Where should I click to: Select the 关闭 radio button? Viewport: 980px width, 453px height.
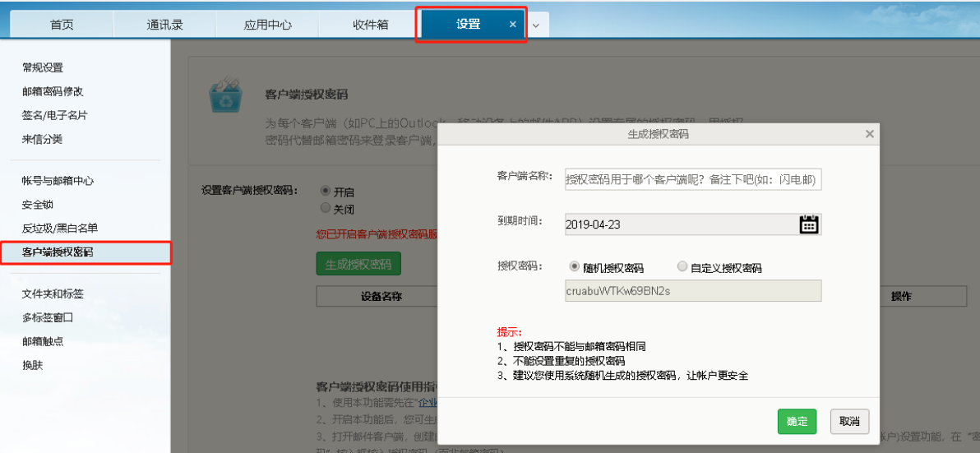pyautogui.click(x=326, y=208)
